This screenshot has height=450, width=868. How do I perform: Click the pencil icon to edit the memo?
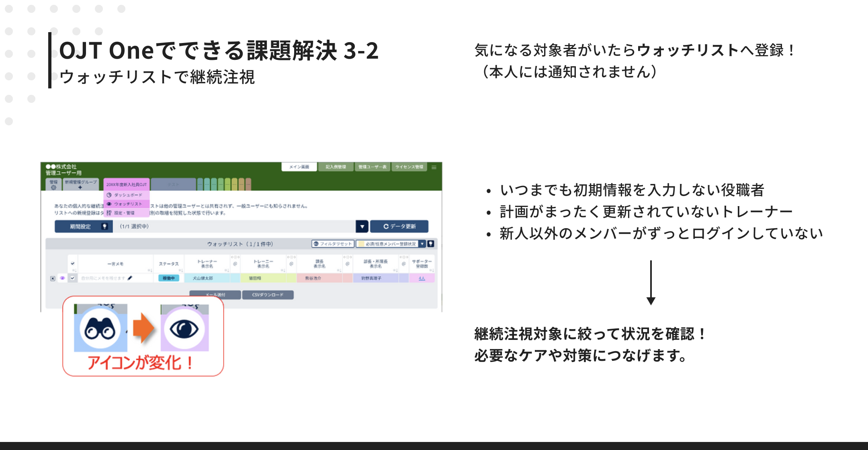[130, 278]
